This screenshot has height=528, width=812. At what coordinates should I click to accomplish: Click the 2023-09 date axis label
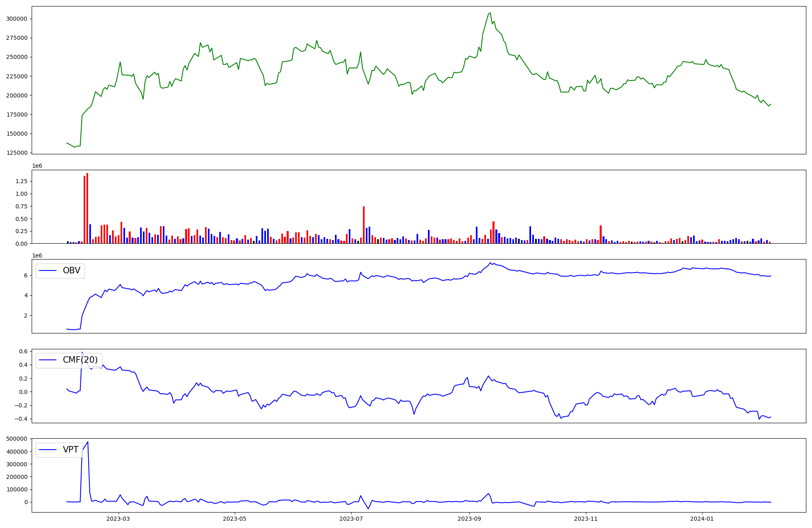pyautogui.click(x=469, y=519)
